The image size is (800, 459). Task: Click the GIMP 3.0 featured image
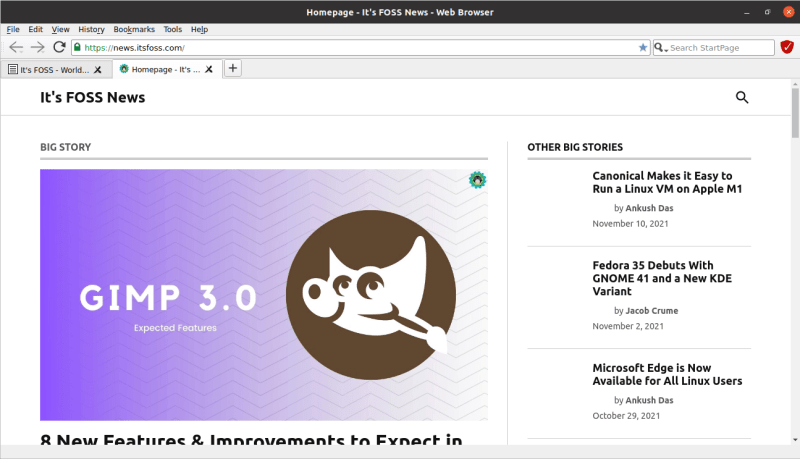click(264, 294)
